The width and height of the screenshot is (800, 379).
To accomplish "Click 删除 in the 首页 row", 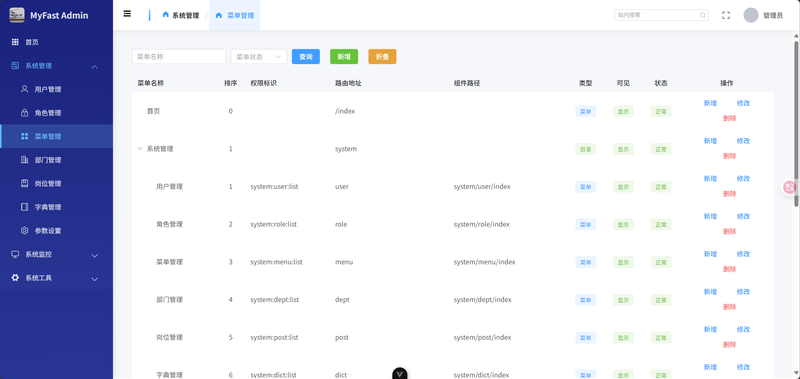I will pyautogui.click(x=730, y=118).
